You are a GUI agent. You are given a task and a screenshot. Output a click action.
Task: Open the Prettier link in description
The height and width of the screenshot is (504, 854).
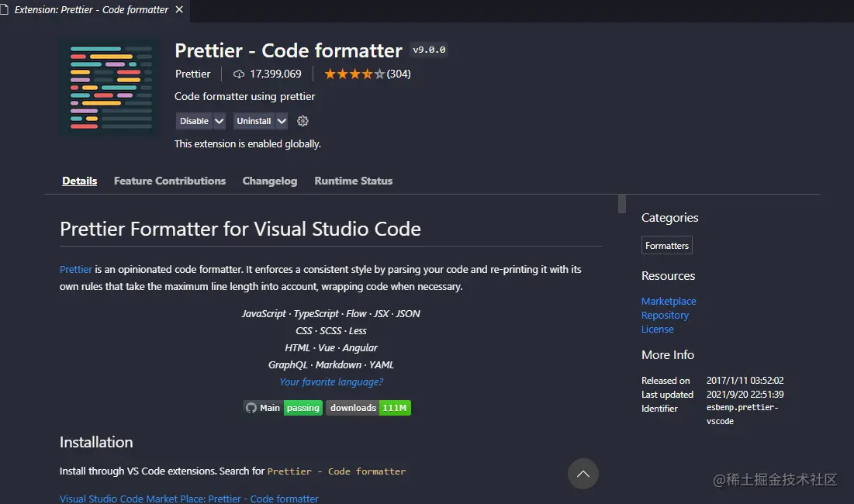coord(76,269)
